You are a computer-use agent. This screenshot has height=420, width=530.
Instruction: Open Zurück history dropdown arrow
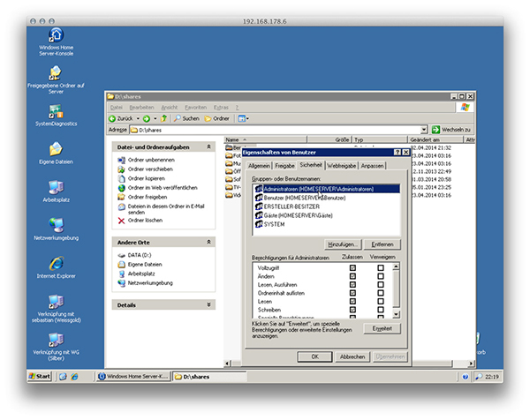click(138, 118)
